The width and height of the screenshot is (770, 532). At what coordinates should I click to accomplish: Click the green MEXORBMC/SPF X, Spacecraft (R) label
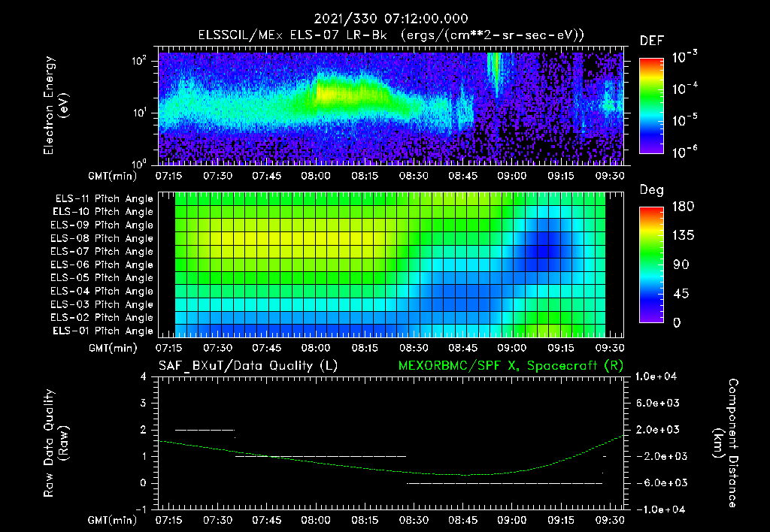(511, 366)
